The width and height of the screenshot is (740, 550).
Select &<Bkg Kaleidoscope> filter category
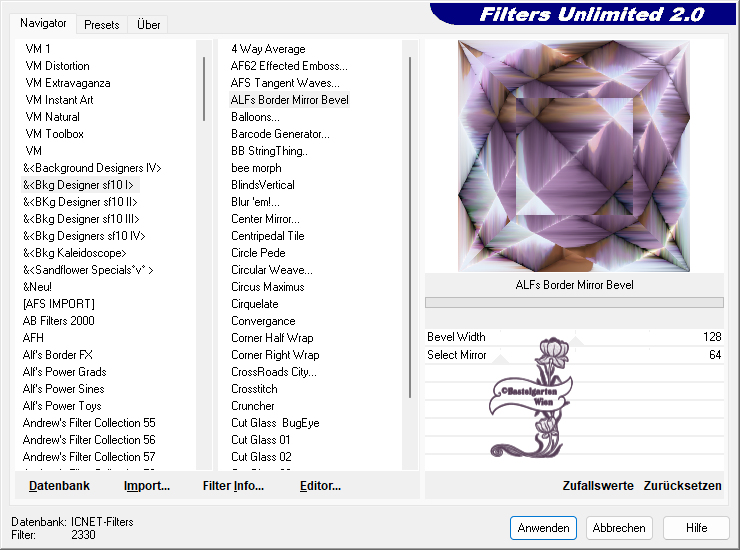click(x=83, y=253)
